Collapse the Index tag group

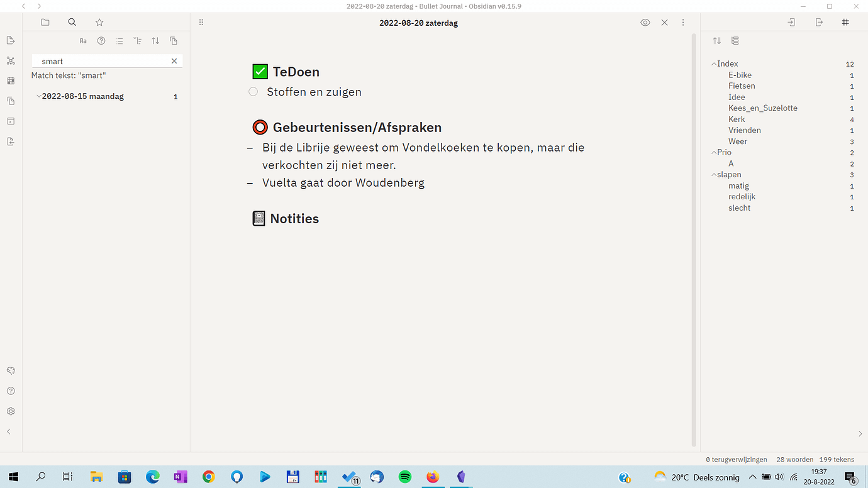coord(715,64)
